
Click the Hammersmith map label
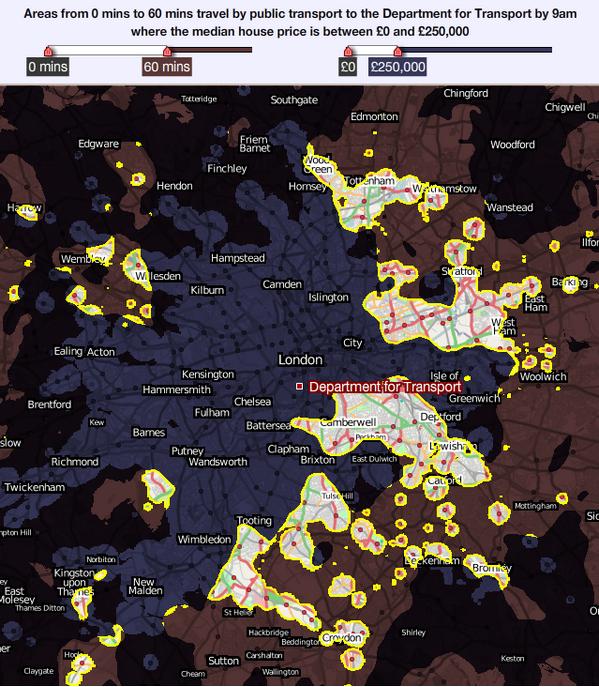177,390
